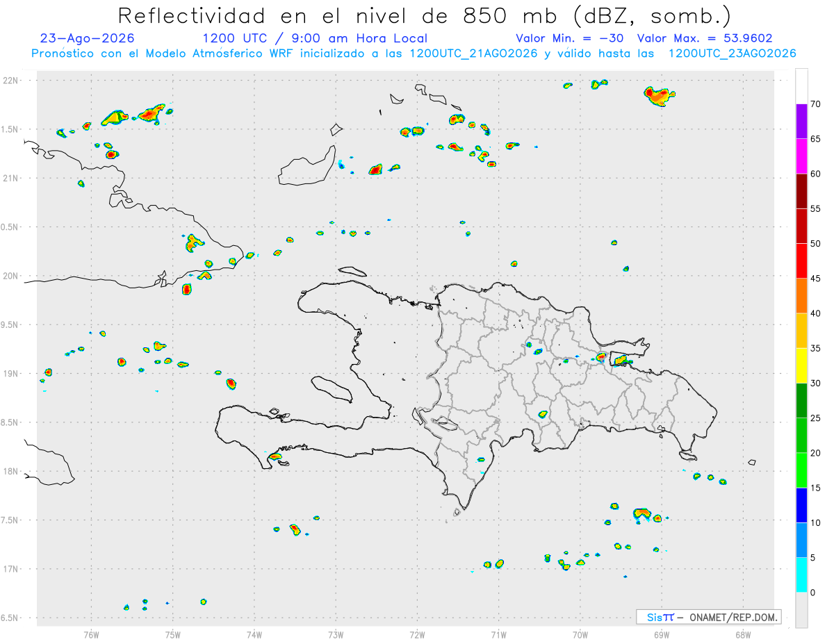Click the '30' colorbar tick label
Image resolution: width=834 pixels, height=644 pixels.
pos(815,383)
